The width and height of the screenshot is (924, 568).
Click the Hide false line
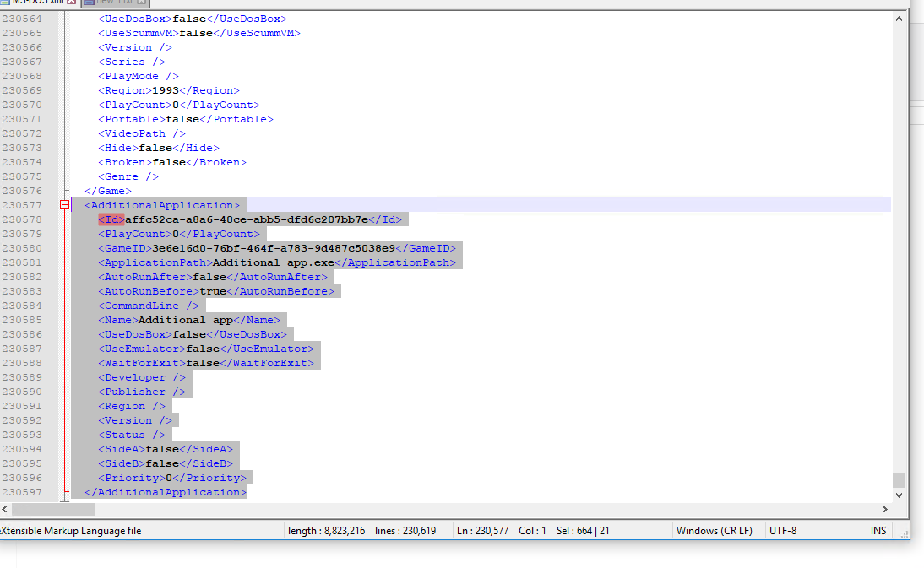[x=159, y=148]
